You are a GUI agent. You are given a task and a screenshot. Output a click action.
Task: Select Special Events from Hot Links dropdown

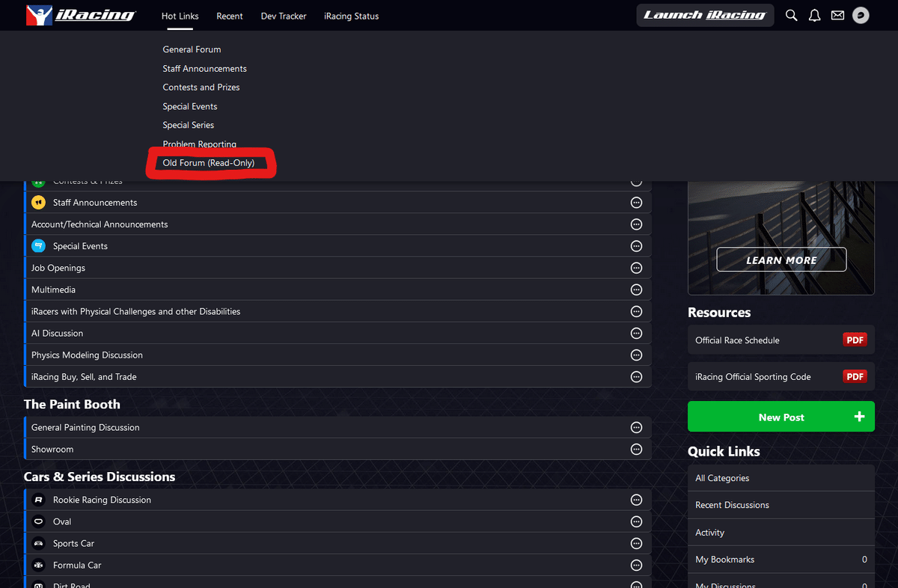[190, 106]
